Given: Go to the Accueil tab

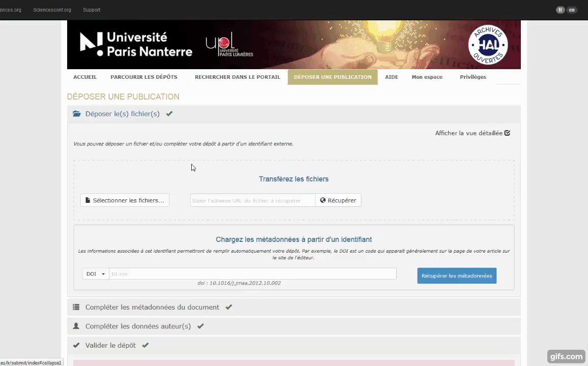Looking at the screenshot, I should 85,77.
